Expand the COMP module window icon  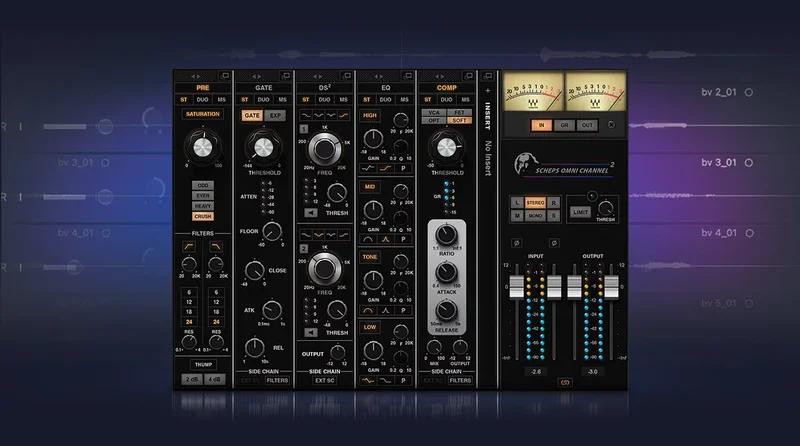[468, 76]
